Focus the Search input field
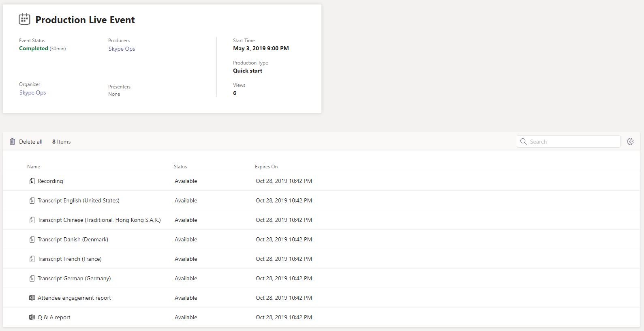This screenshot has width=644, height=331. pyautogui.click(x=568, y=142)
